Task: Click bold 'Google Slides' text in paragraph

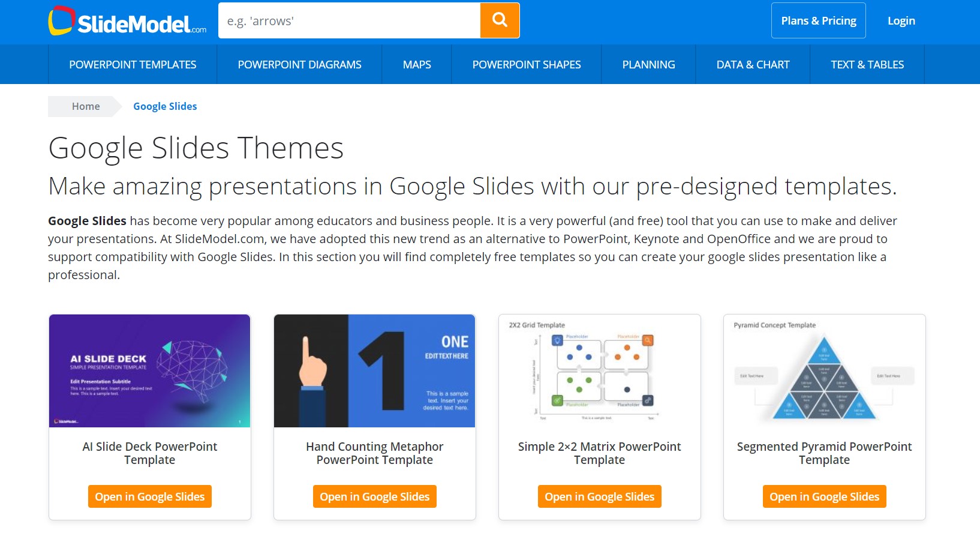Action: pos(87,221)
